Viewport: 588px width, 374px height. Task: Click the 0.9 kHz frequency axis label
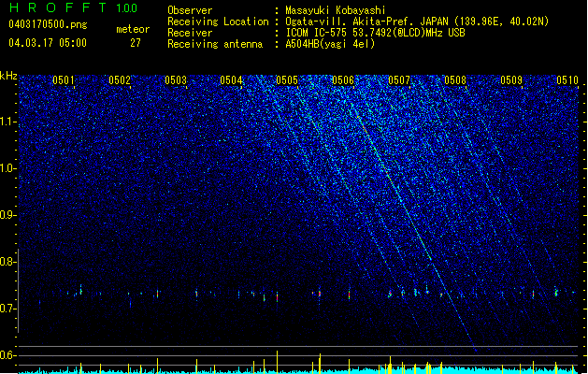pos(7,215)
